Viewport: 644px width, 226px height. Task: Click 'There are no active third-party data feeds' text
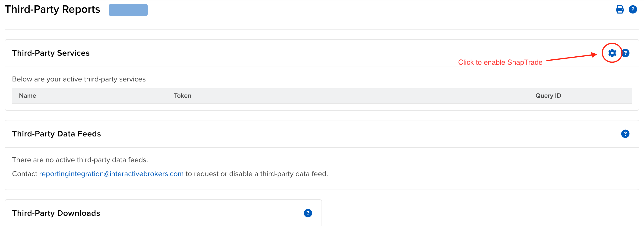click(80, 160)
